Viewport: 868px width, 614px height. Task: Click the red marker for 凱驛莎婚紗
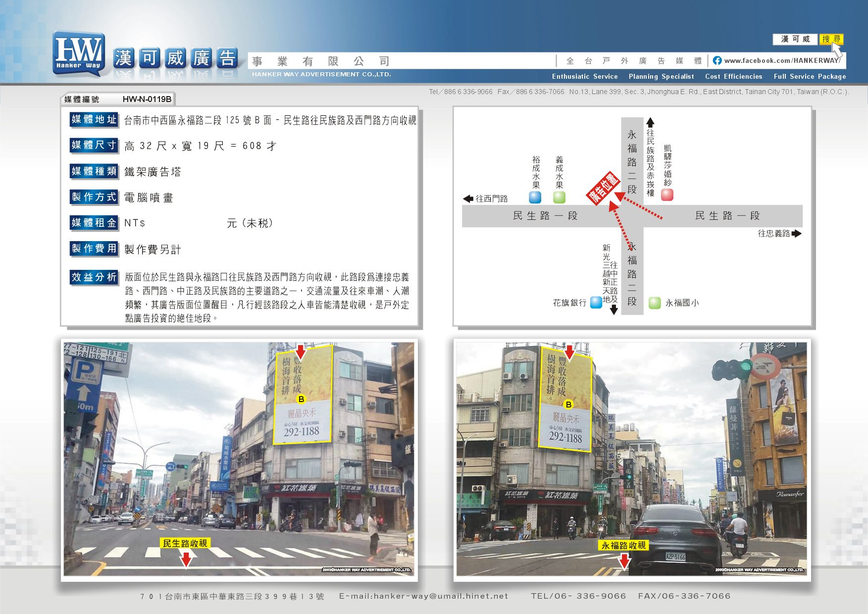[667, 195]
